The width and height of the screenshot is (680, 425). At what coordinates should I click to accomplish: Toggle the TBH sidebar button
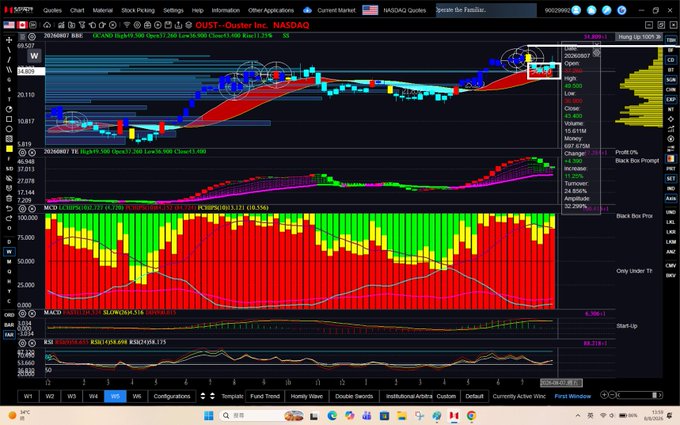pyautogui.click(x=670, y=40)
